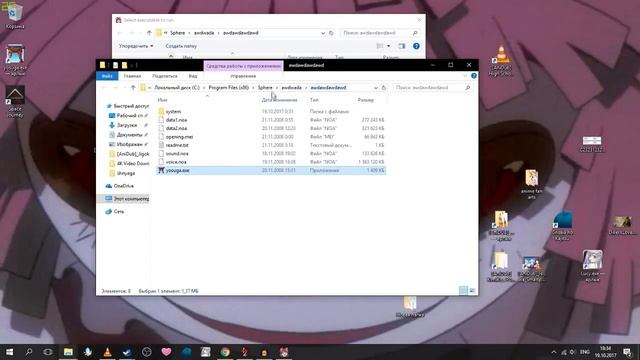The width and height of the screenshot is (640, 360).
Task: Open Google Chrome from the taskbar
Action: 225,352
